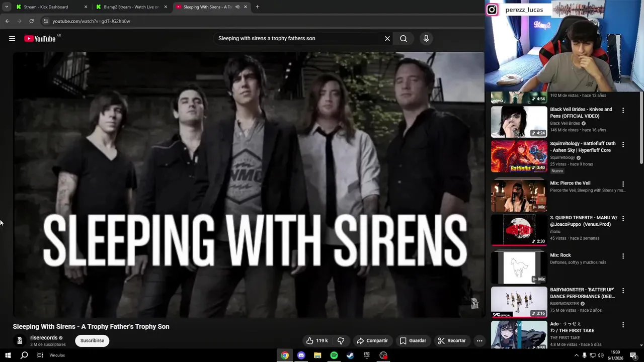Open options menu for BABYMONSTER BATTER UP video
Screen dimensions: 644x362
click(x=623, y=291)
